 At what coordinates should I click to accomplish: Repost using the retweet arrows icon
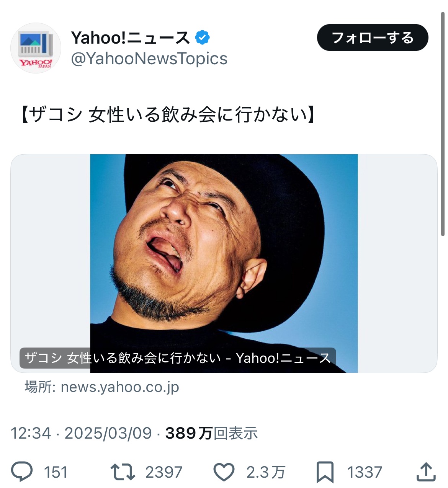point(123,472)
